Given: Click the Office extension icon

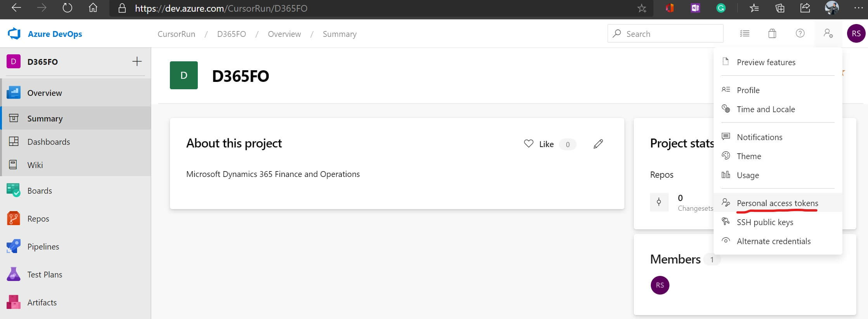Looking at the screenshot, I should 670,8.
